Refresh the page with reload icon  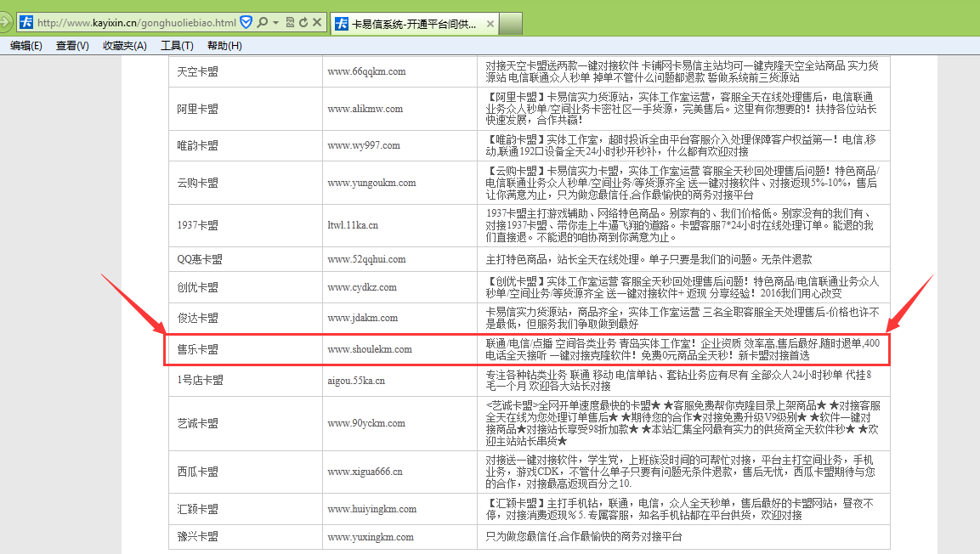click(x=303, y=22)
